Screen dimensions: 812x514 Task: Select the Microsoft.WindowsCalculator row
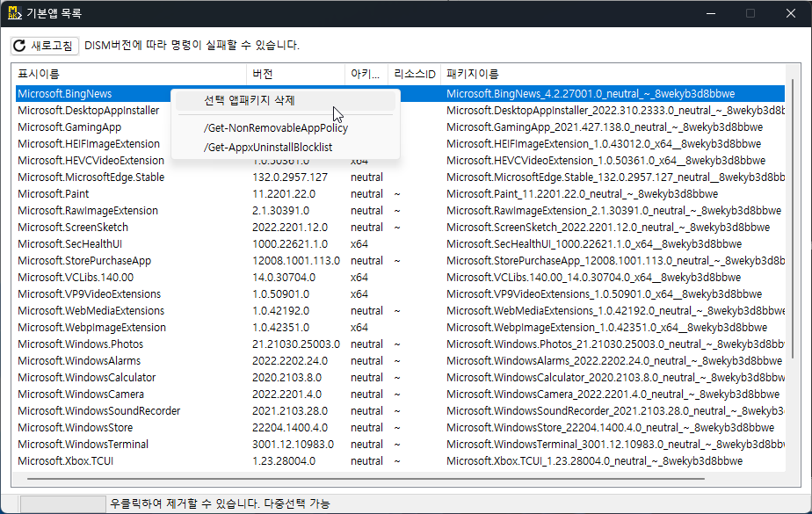(400, 377)
